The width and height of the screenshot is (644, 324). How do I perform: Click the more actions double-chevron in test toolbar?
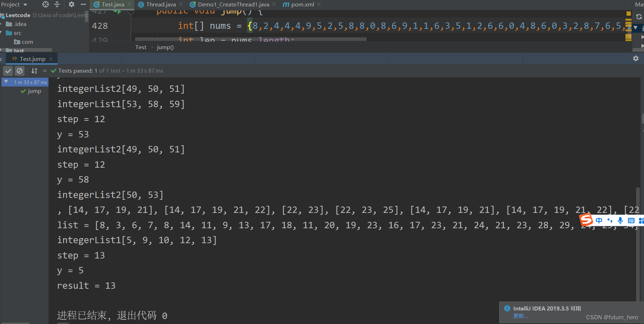click(x=45, y=71)
